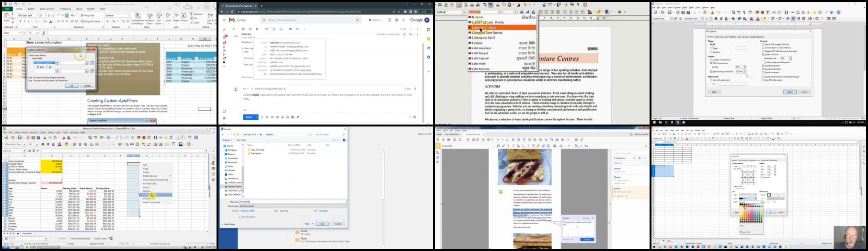The height and width of the screenshot is (251, 868).
Task: Click Learn more link in Gmail details
Action: (x=305, y=70)
